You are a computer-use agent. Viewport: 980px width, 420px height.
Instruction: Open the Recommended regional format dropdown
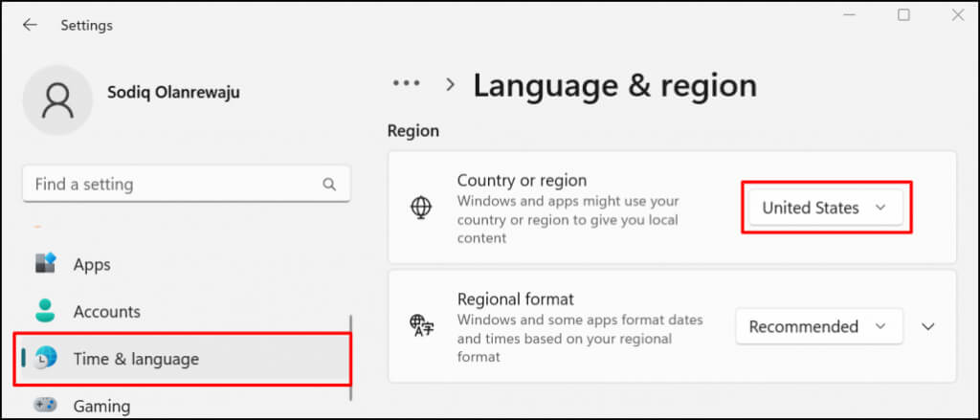point(819,326)
